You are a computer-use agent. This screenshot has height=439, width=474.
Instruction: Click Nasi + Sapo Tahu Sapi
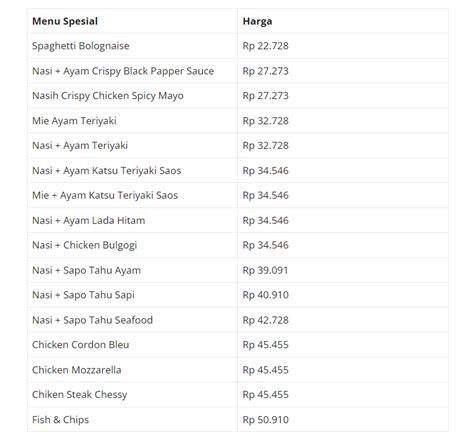tap(83, 295)
